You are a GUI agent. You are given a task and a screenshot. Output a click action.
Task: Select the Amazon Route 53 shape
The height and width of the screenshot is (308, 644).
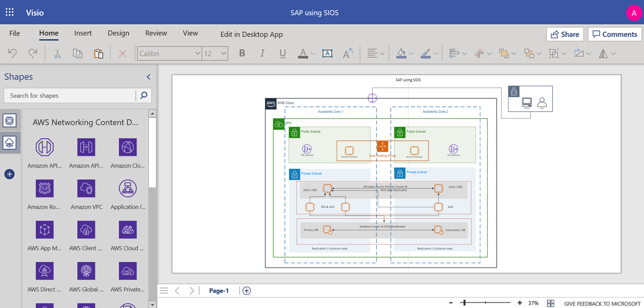coord(44,188)
